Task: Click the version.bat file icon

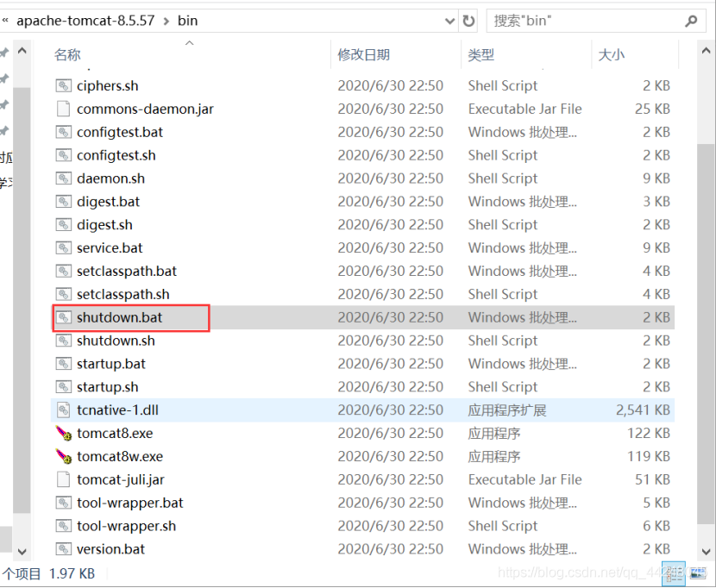Action: (x=64, y=549)
